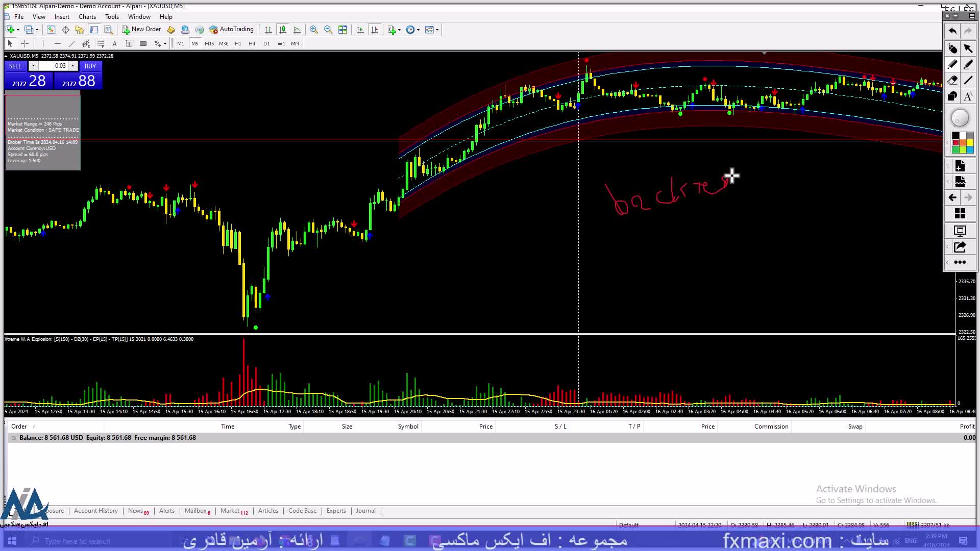Select the text A annotation tool
Screen dimensions: 980x551
968,96
